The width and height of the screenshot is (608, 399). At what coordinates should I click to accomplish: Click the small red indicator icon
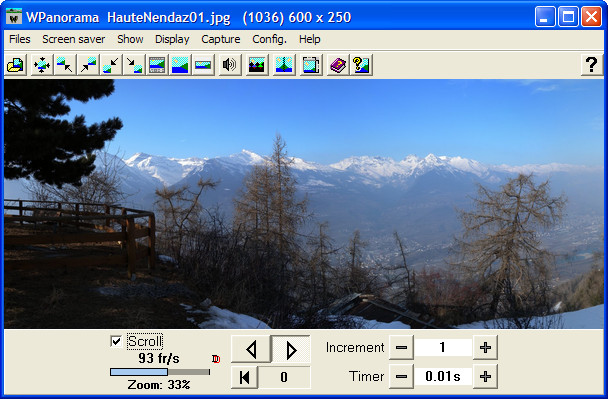[x=216, y=359]
